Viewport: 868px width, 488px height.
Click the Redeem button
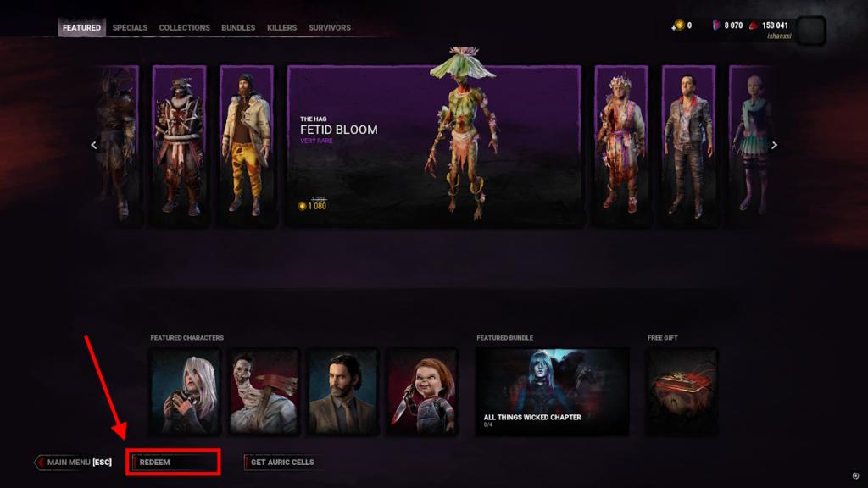(x=173, y=462)
